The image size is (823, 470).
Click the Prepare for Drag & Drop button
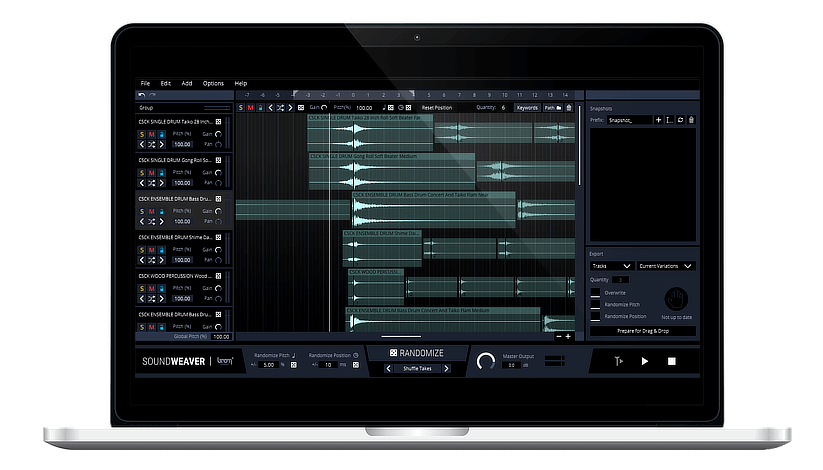coord(642,331)
